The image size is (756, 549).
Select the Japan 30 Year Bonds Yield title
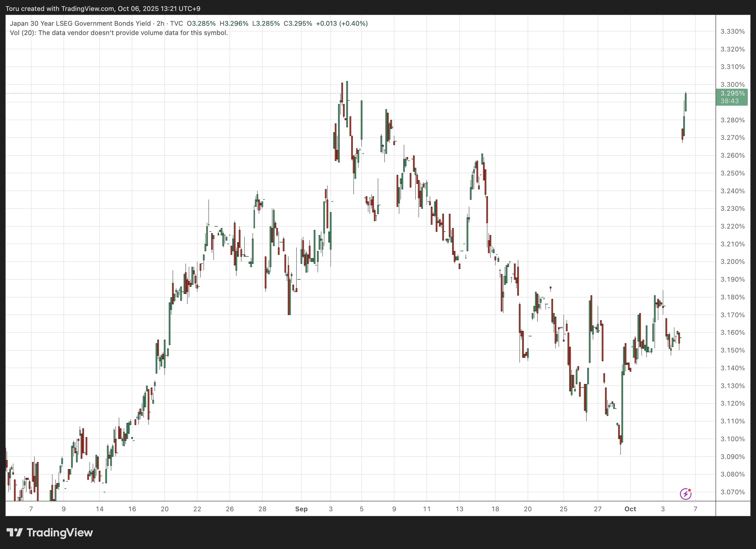[x=80, y=23]
